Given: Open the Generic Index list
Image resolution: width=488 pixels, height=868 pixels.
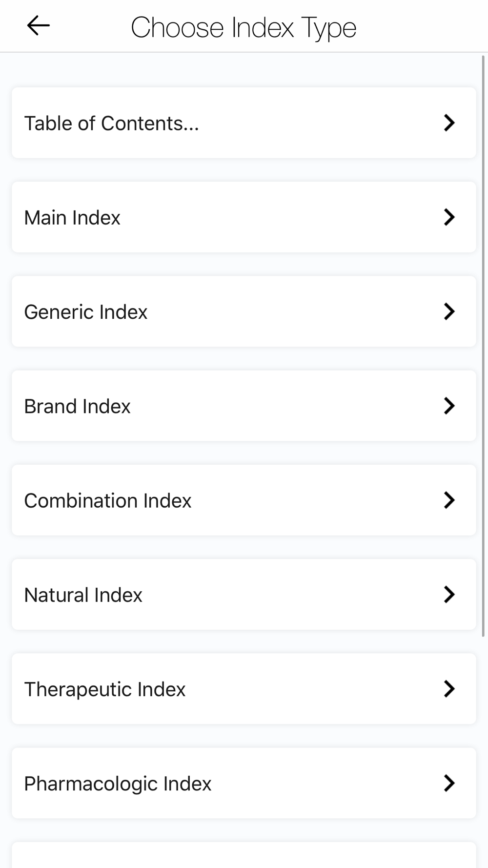Looking at the screenshot, I should [244, 311].
